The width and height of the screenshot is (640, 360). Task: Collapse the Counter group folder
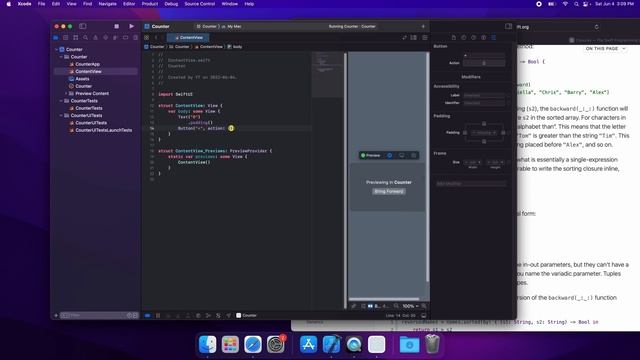(61, 57)
